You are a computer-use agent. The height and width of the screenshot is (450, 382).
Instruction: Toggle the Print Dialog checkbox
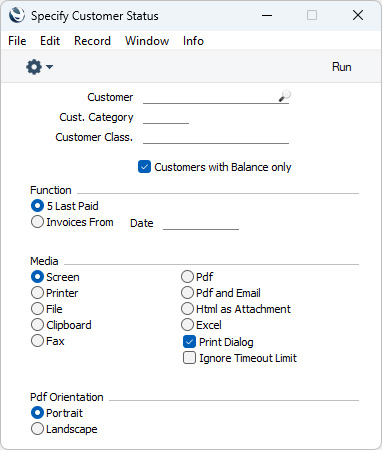click(189, 342)
